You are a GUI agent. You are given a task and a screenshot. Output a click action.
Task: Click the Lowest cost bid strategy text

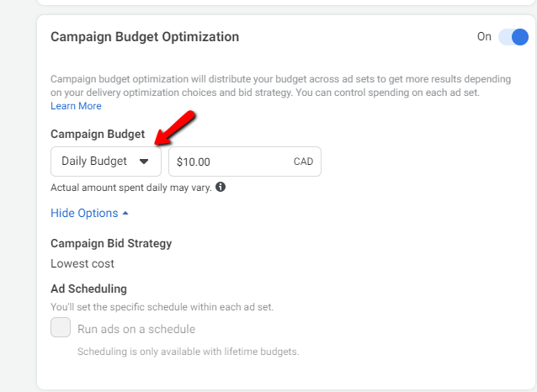coord(82,263)
